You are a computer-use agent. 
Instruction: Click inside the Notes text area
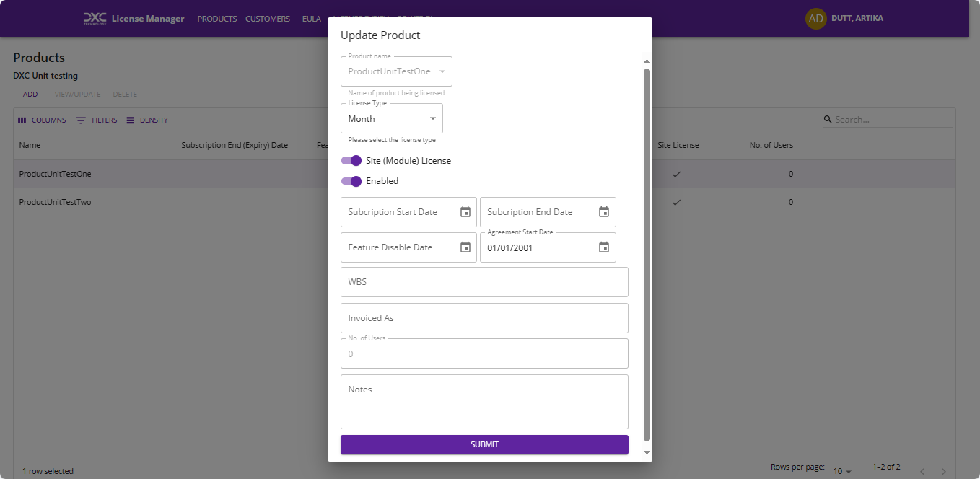pyautogui.click(x=484, y=400)
